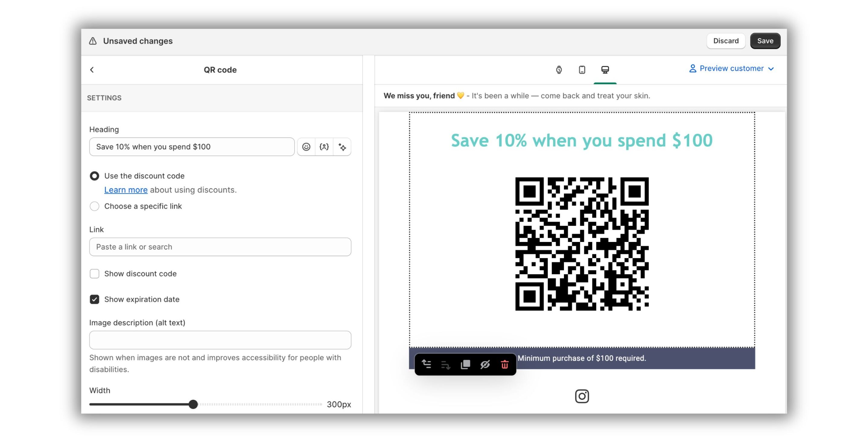This screenshot has width=868, height=442.
Task: Select Choose a specific link option
Action: (x=94, y=206)
